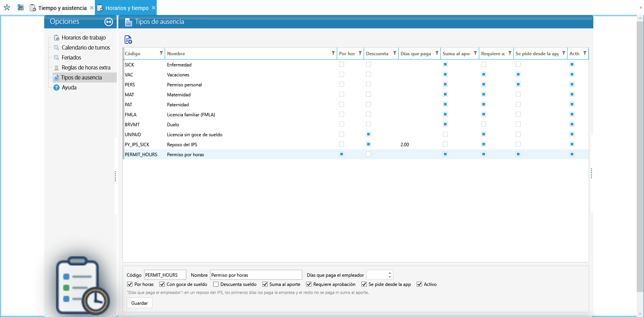Open the Código column filter
This screenshot has width=644, height=317.
tap(161, 53)
